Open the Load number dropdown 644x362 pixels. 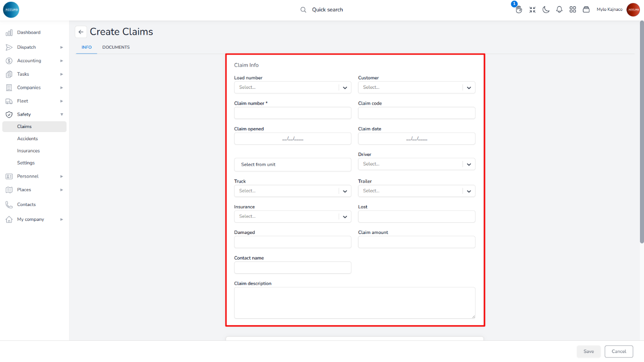(292, 87)
